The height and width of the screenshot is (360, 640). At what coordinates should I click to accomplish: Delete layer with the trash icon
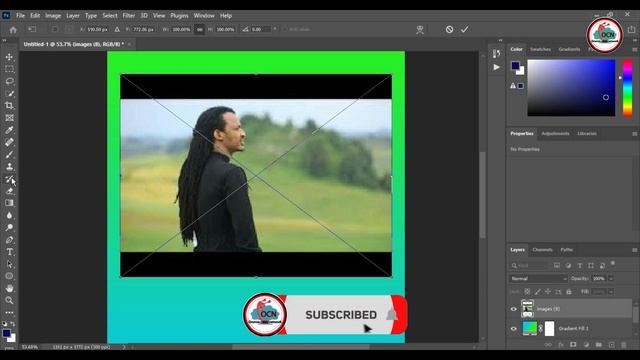(624, 345)
